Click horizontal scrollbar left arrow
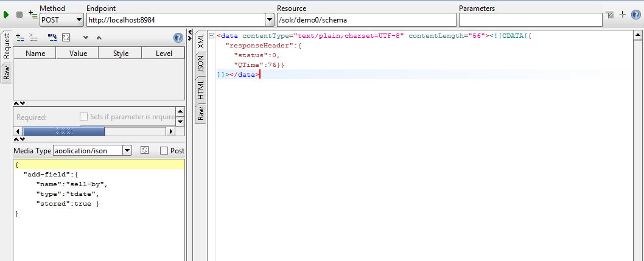Screen dimensions: 644x261 (x=18, y=131)
